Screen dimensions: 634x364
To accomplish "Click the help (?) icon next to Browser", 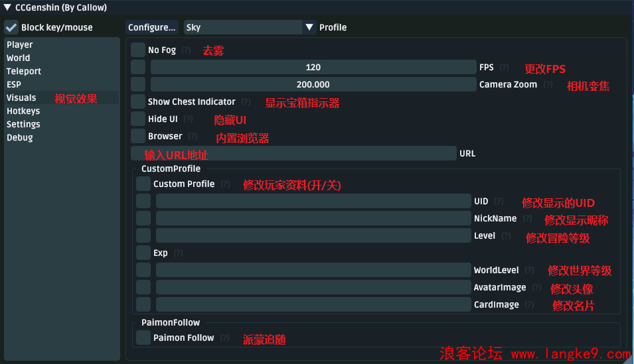I will (x=193, y=137).
